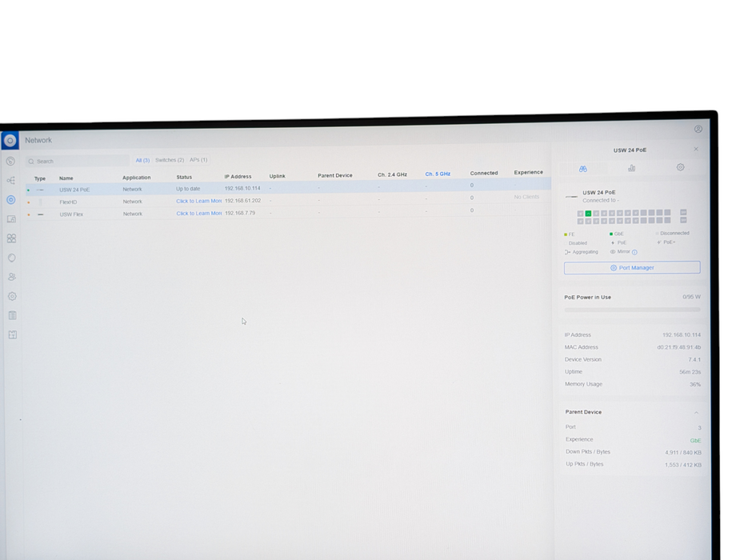Sort by Ch. 5 GHz column
Image resolution: width=744 pixels, height=560 pixels.
[x=438, y=174]
